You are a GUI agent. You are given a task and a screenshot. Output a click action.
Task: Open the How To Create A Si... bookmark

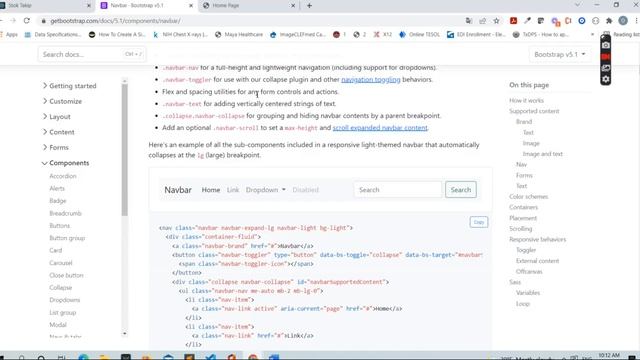coord(117,35)
